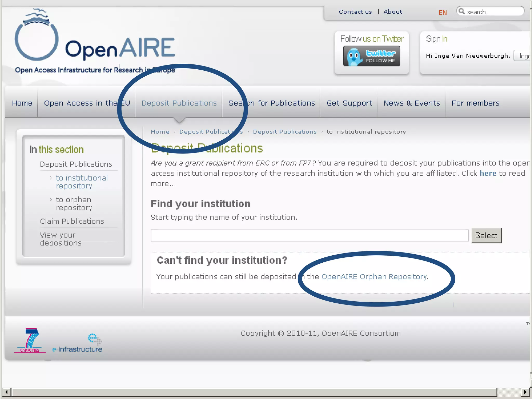Select Deposit Publications in the navigation bar
The height and width of the screenshot is (399, 532).
179,103
